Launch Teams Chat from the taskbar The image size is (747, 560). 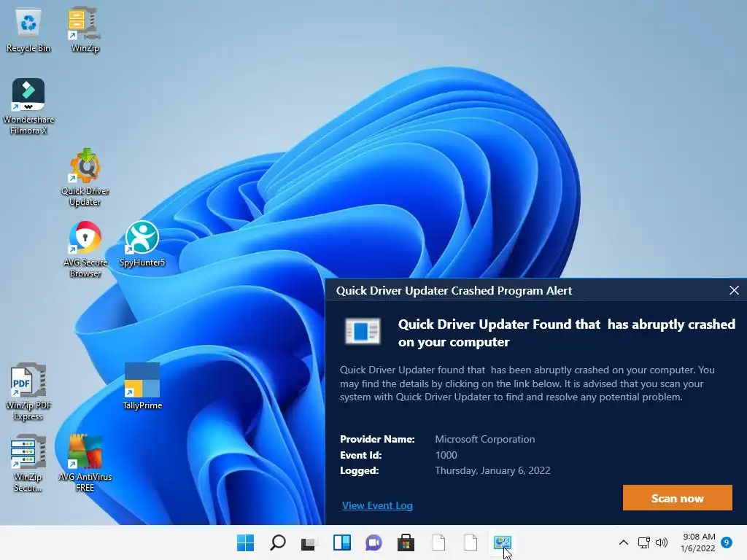point(374,542)
